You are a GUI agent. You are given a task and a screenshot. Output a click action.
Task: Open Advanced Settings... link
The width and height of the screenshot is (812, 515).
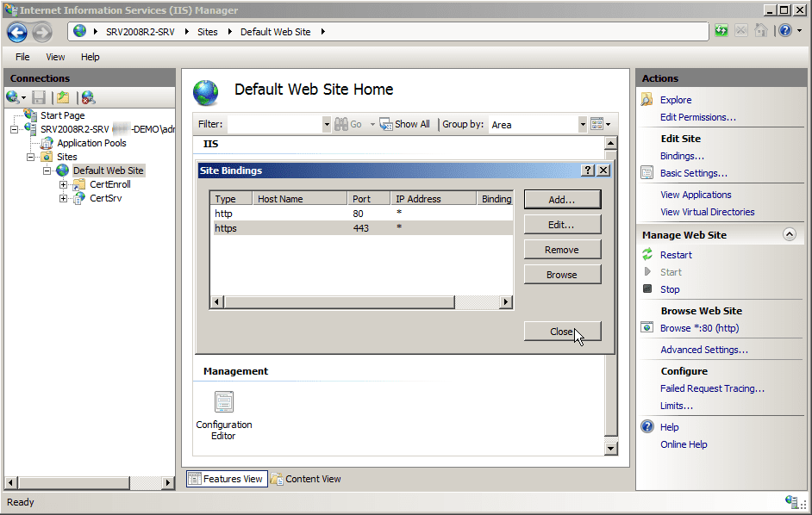(x=704, y=350)
